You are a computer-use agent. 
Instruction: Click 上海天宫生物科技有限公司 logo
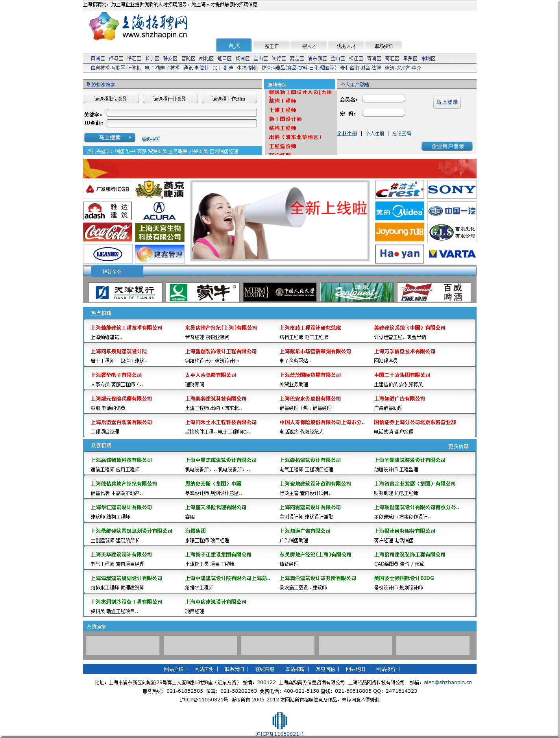159,232
